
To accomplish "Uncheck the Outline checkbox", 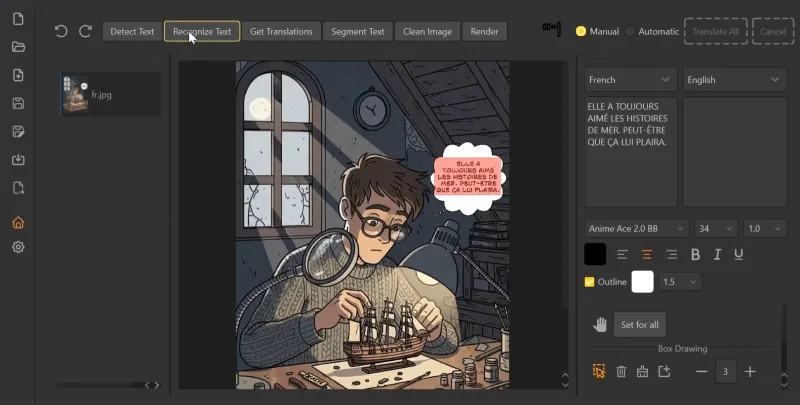I will [x=589, y=282].
